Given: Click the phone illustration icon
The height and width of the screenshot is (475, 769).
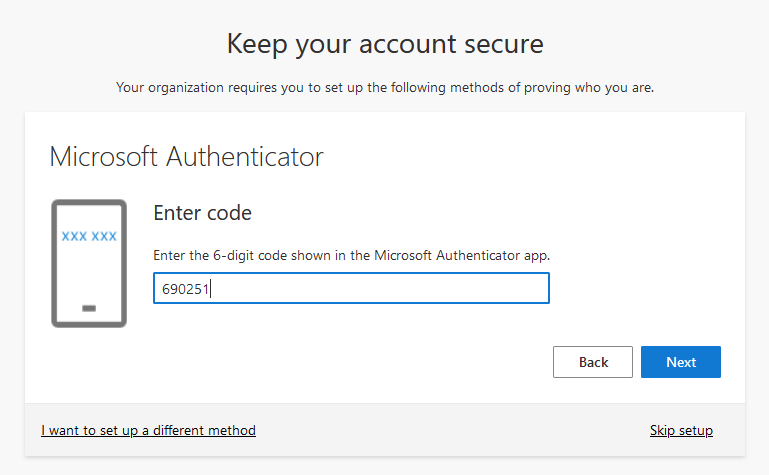Looking at the screenshot, I should [x=89, y=263].
